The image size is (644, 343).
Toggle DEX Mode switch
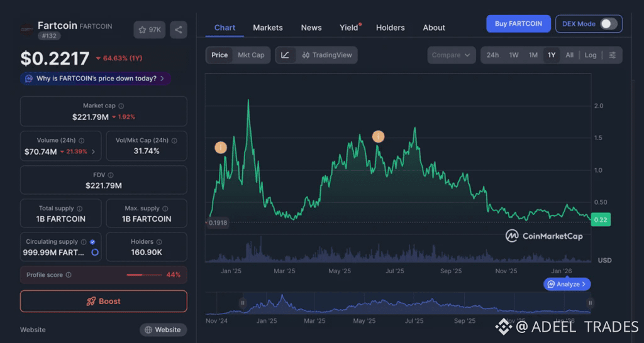click(608, 24)
